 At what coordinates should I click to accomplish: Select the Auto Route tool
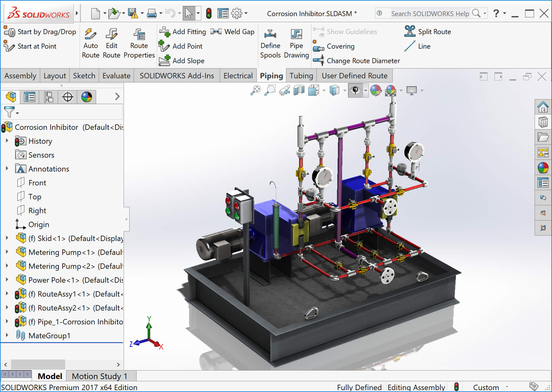coord(90,43)
